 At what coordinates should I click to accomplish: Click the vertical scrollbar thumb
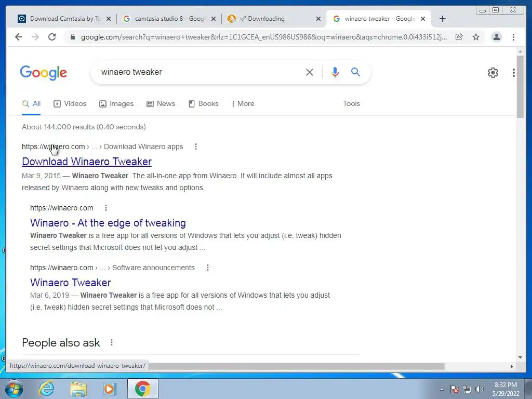(x=520, y=87)
